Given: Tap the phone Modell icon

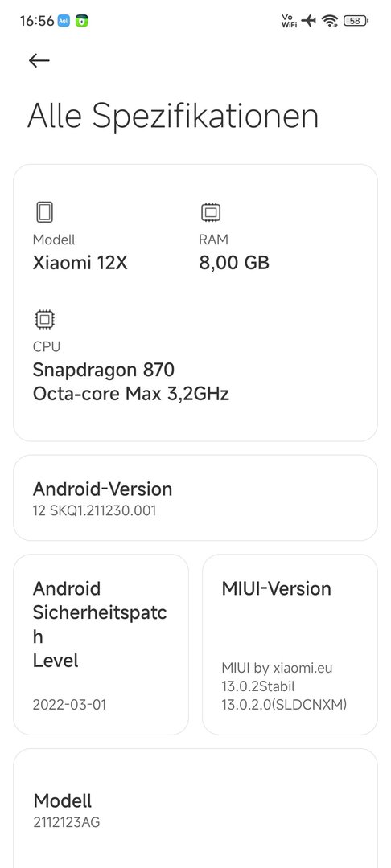Looking at the screenshot, I should tap(44, 212).
